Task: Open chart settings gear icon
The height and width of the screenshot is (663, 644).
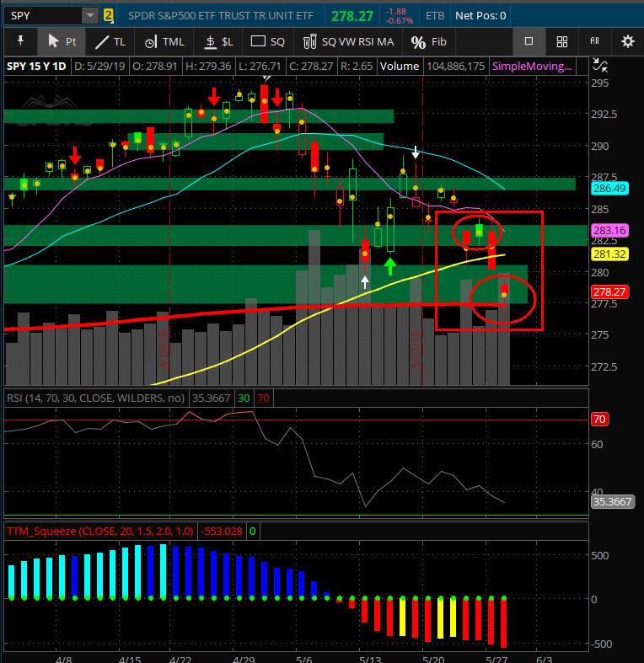Action: click(x=627, y=41)
